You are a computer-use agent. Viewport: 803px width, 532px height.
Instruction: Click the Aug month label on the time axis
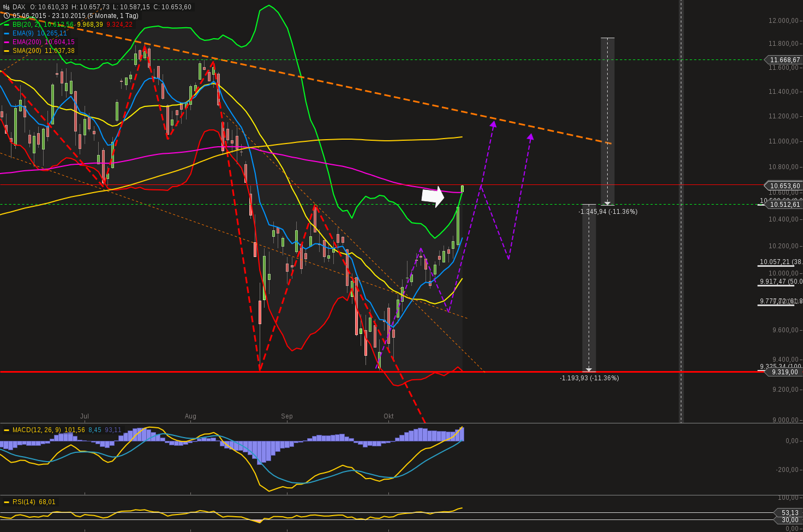190,416
